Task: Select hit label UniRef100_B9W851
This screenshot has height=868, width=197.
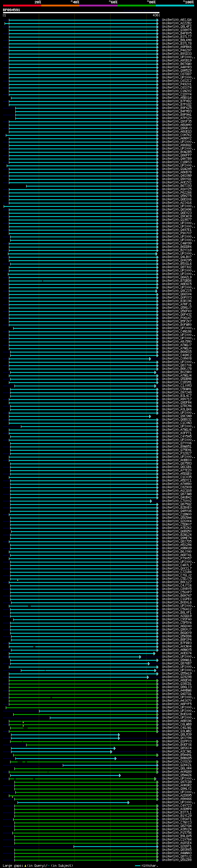Action: (x=176, y=446)
